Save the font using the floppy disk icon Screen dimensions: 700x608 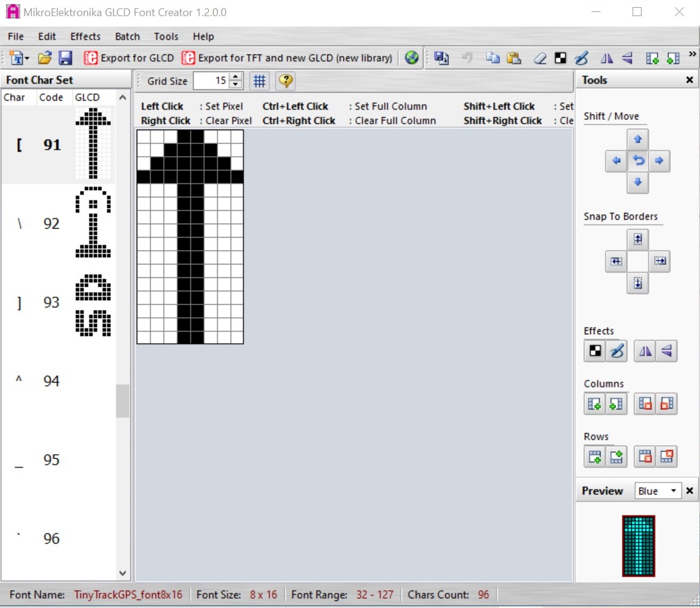coord(66,58)
